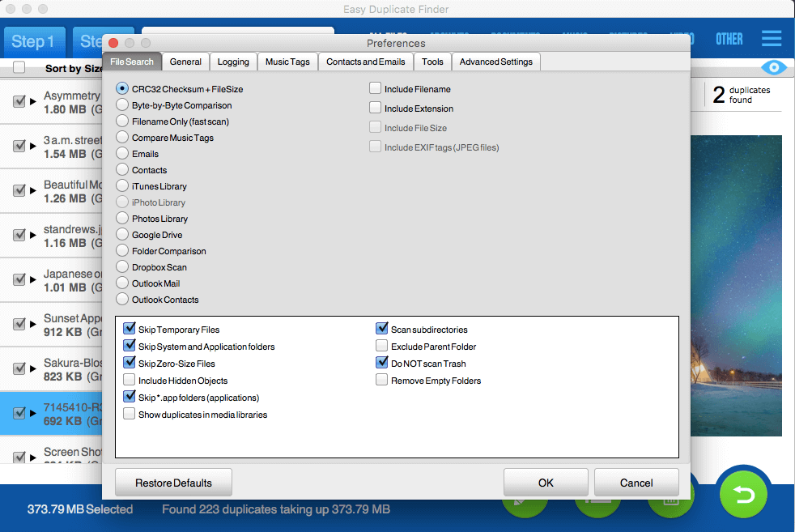Click the Restore Defaults button

pos(173,483)
